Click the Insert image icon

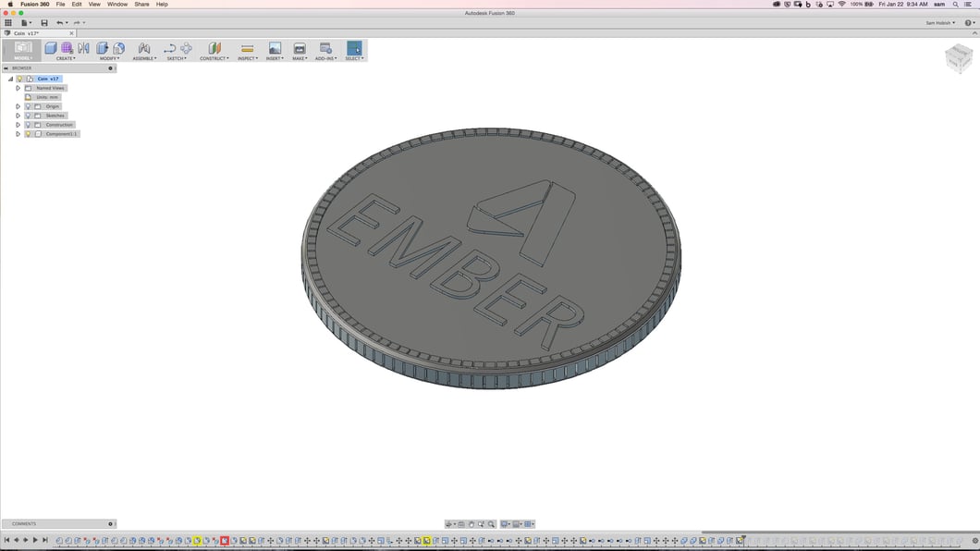point(275,48)
